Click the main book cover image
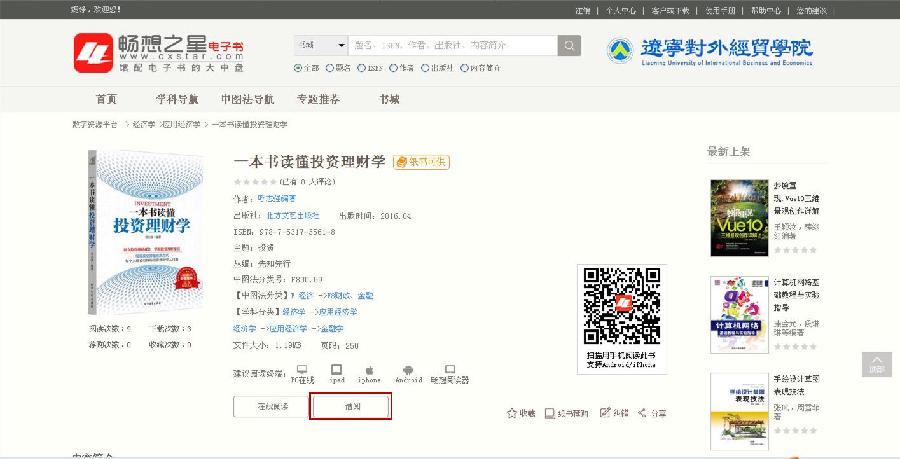Viewport: 900px width, 459px height. click(145, 232)
